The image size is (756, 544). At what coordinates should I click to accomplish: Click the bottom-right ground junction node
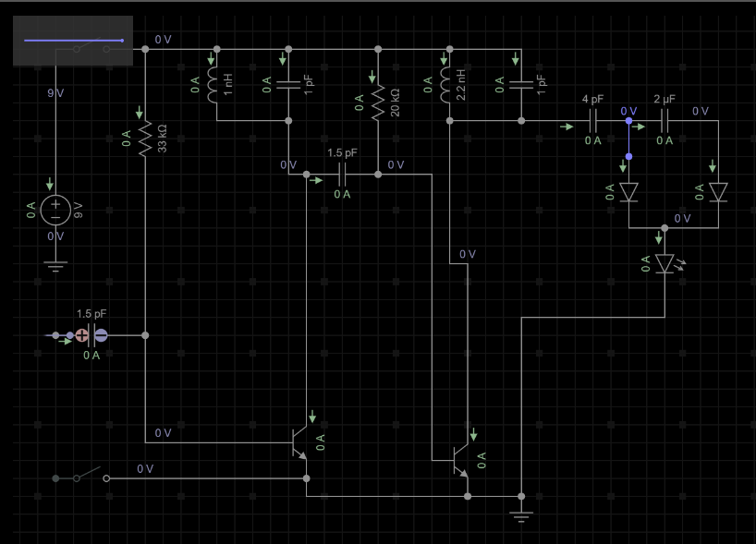521,496
